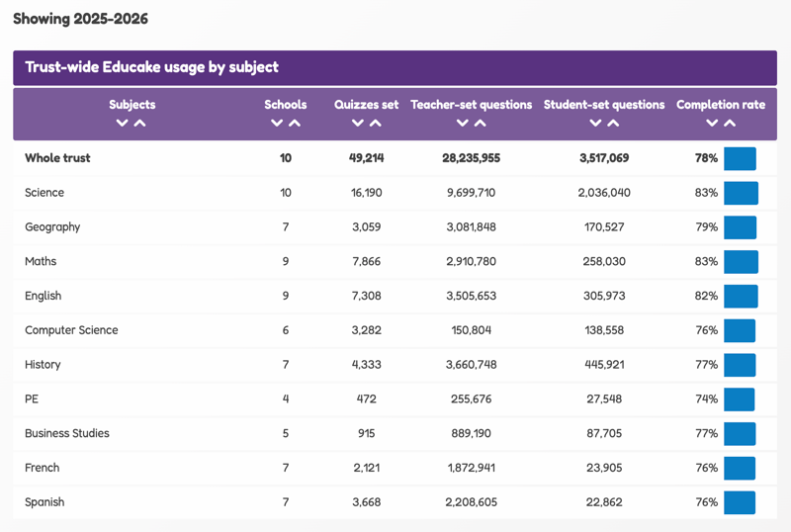
Task: Sort Subjects column ascending with up chevron
Action: coord(139,123)
